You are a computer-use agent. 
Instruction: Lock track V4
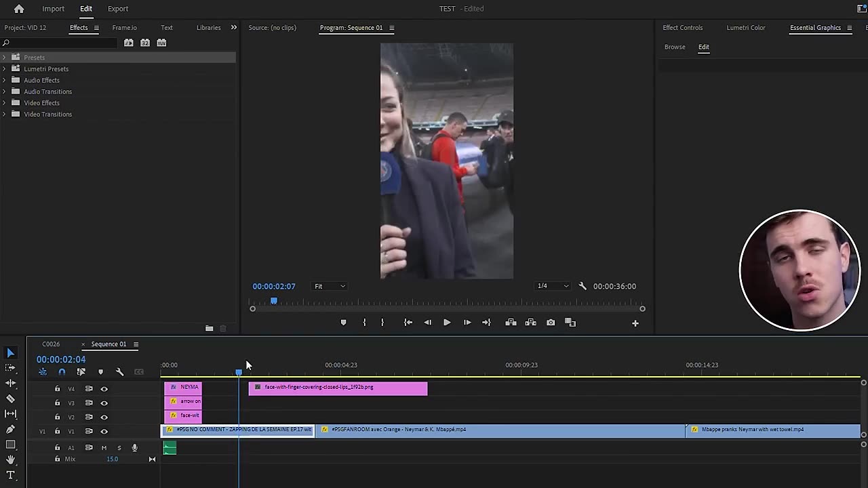tap(57, 389)
